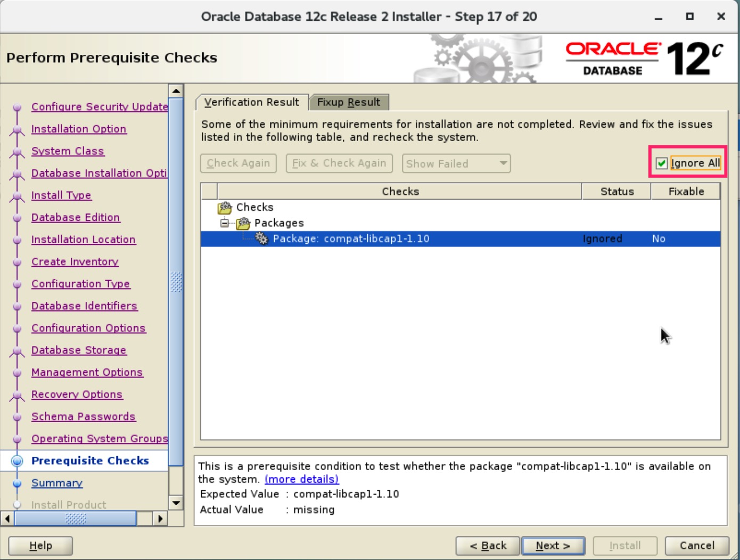Screen dimensions: 740x560
Task: Click the step marker beside System Class
Action: (17, 152)
